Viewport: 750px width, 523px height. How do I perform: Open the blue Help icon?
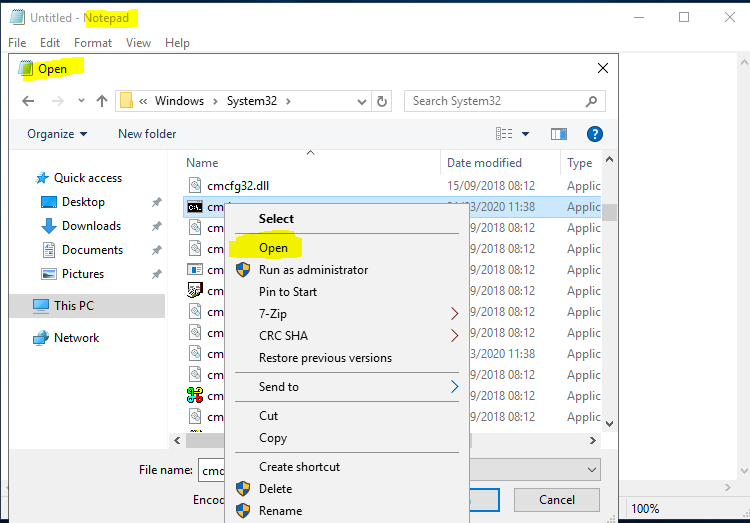click(x=595, y=134)
